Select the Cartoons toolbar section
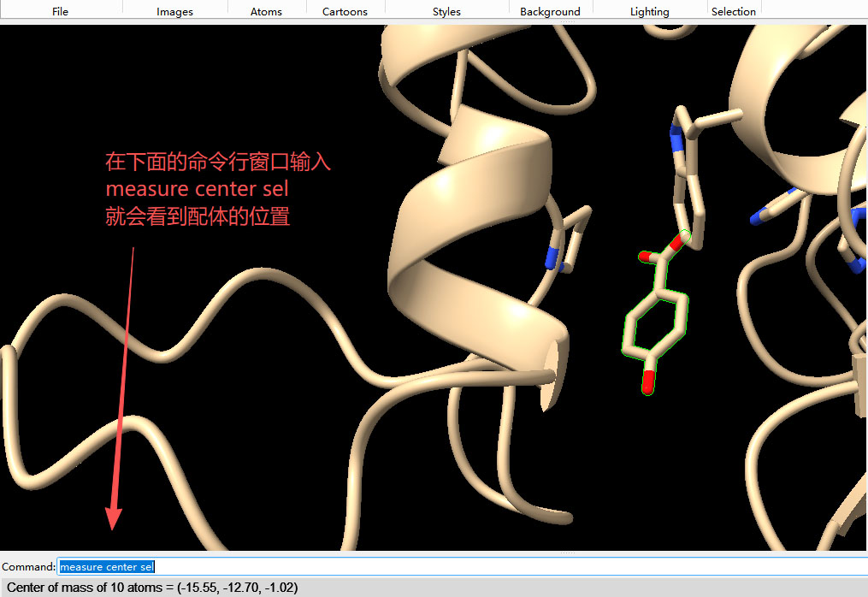The image size is (868, 597). 345,11
